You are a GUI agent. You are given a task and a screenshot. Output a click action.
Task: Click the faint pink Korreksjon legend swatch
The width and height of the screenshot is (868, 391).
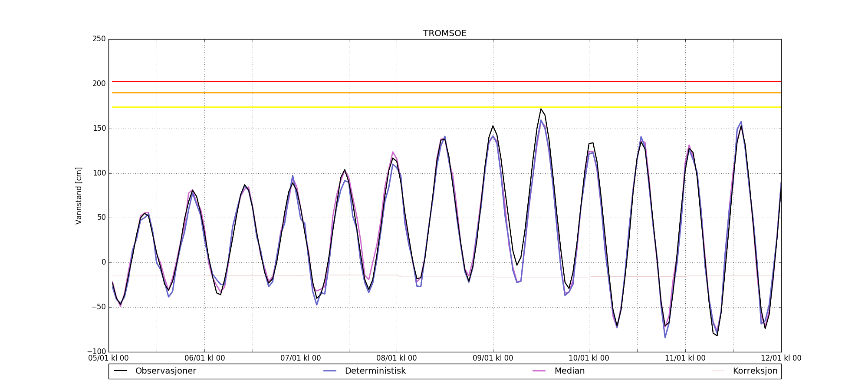coord(718,371)
